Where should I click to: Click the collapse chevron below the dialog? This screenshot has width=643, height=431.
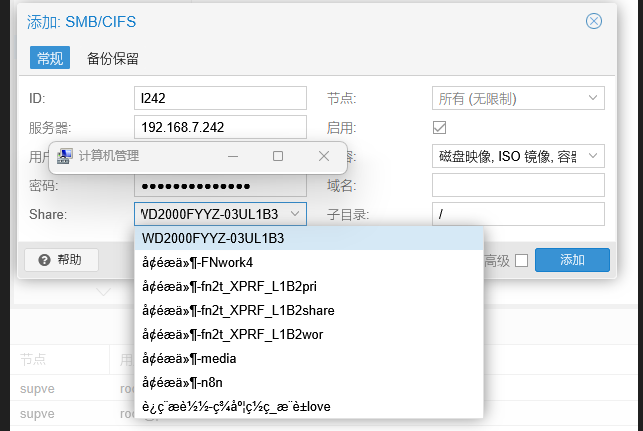coord(103,292)
